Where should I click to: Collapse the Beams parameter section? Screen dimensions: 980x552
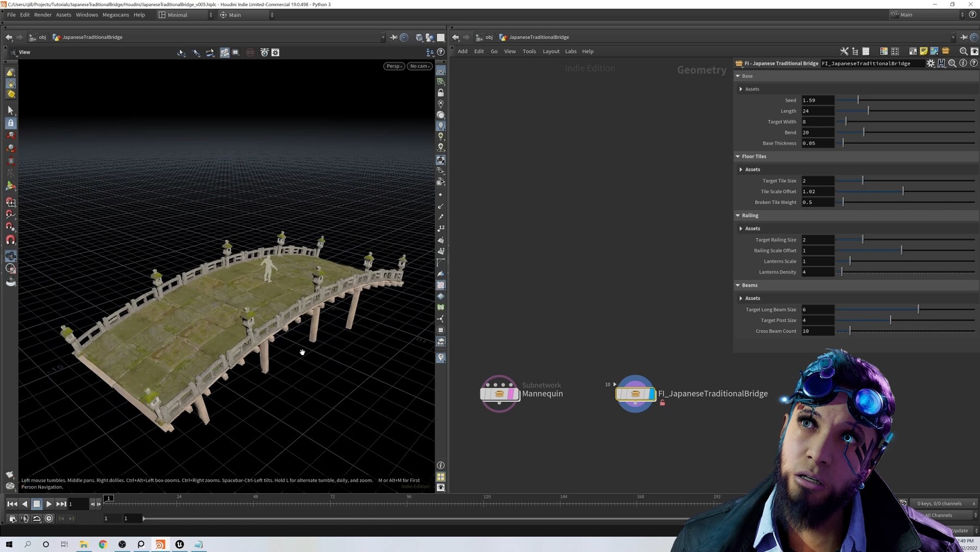(x=738, y=285)
